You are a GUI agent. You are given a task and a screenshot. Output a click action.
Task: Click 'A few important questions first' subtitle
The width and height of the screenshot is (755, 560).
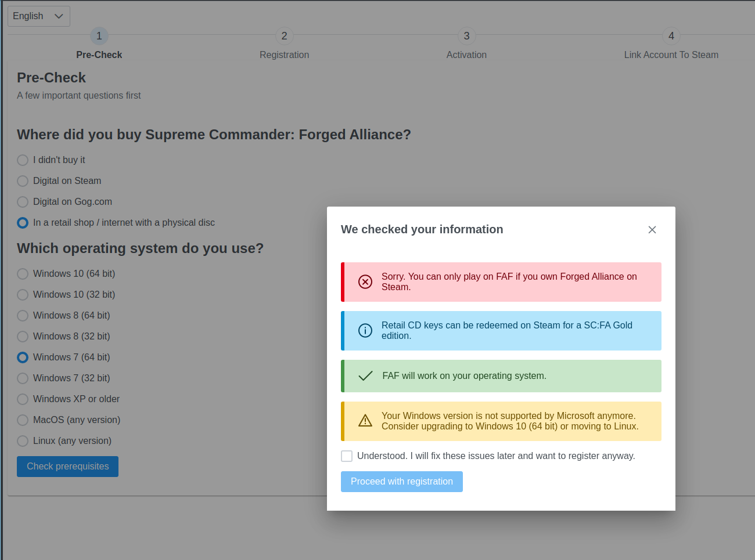point(79,95)
